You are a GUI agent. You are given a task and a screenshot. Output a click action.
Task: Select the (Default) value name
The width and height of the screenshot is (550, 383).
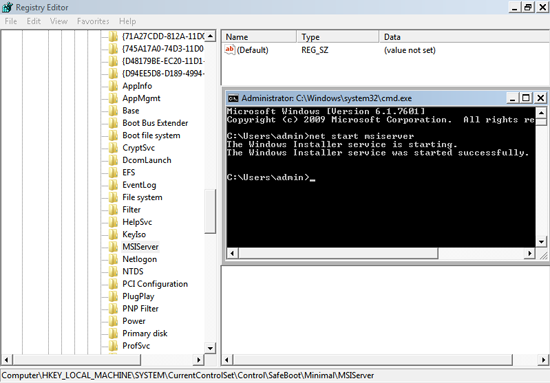[253, 50]
